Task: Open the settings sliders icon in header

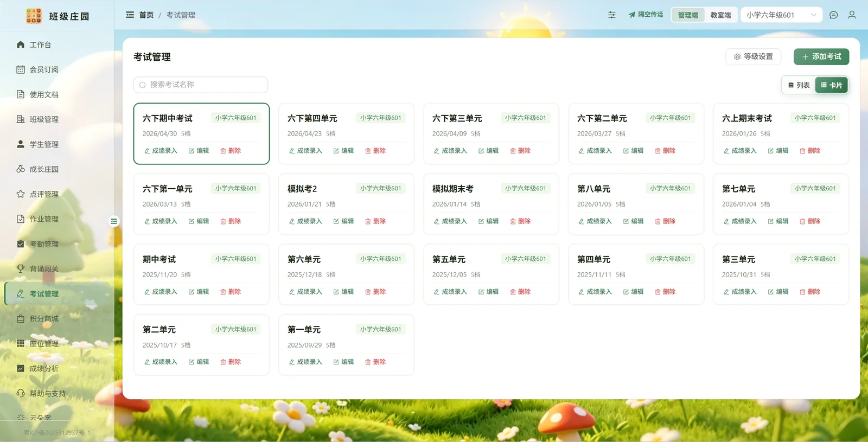Action: (612, 15)
